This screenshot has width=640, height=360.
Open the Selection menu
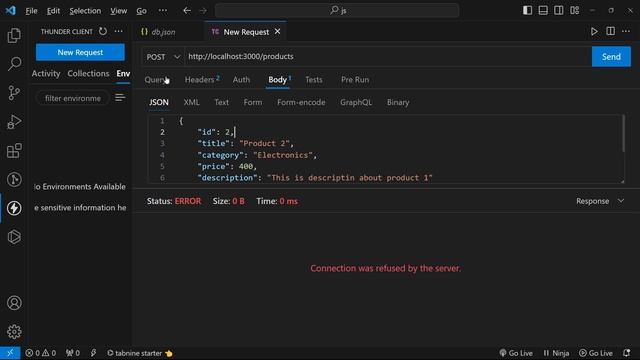pos(85,11)
